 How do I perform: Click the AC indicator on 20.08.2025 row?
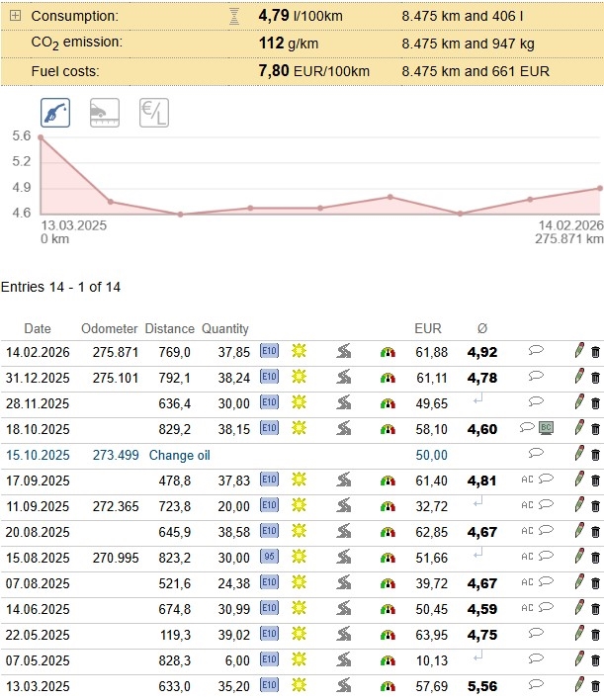527,531
